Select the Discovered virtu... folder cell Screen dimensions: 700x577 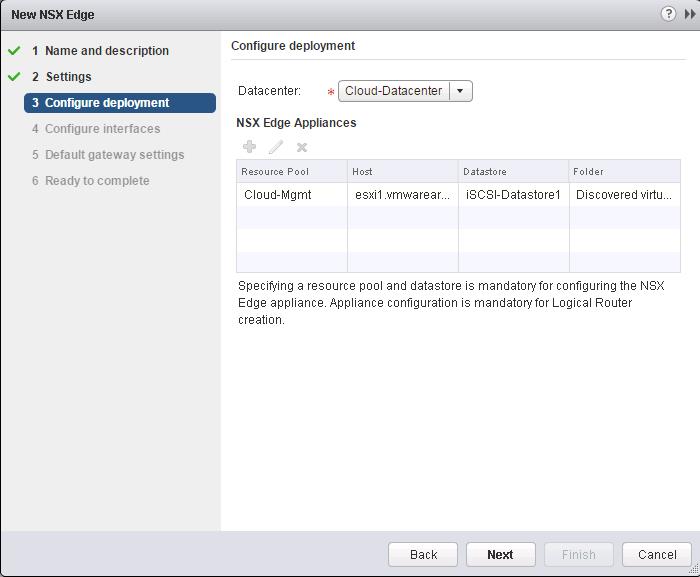[625, 195]
